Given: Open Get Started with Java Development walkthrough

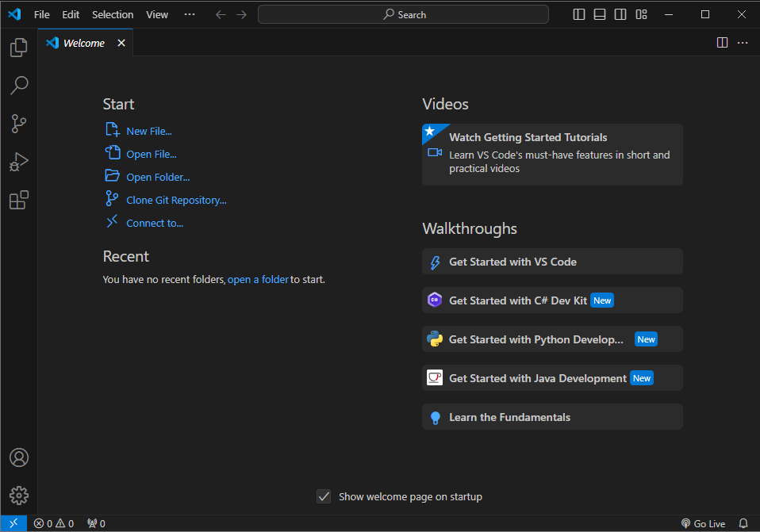Looking at the screenshot, I should [x=552, y=378].
